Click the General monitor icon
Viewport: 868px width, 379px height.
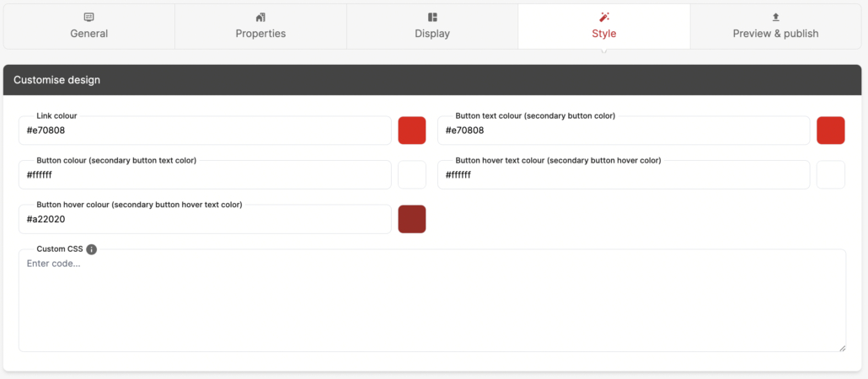pos(89,17)
